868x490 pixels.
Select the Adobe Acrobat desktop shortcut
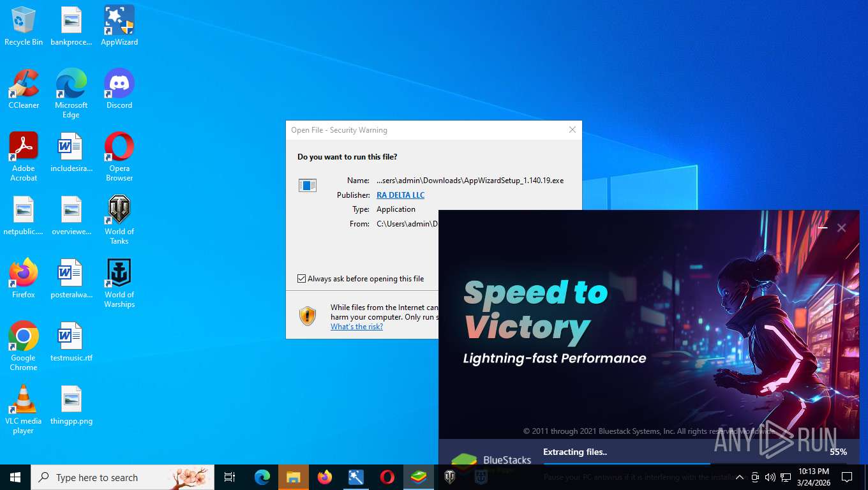tap(24, 157)
